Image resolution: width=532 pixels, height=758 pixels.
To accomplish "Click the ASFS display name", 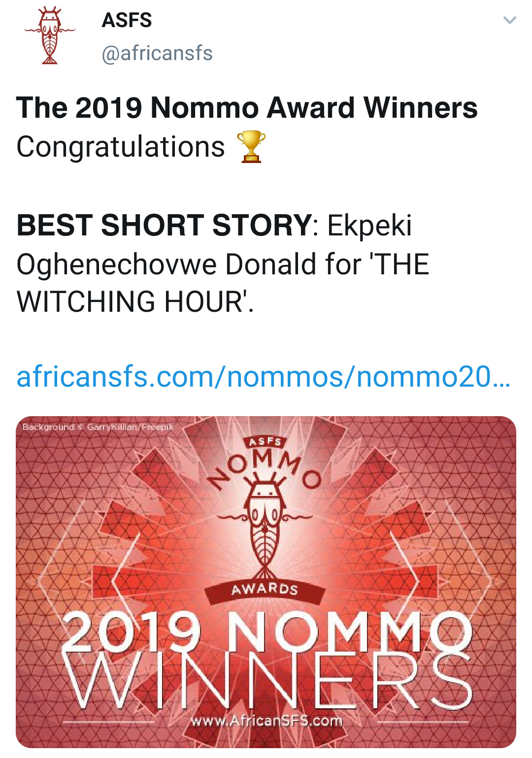I will point(127,20).
